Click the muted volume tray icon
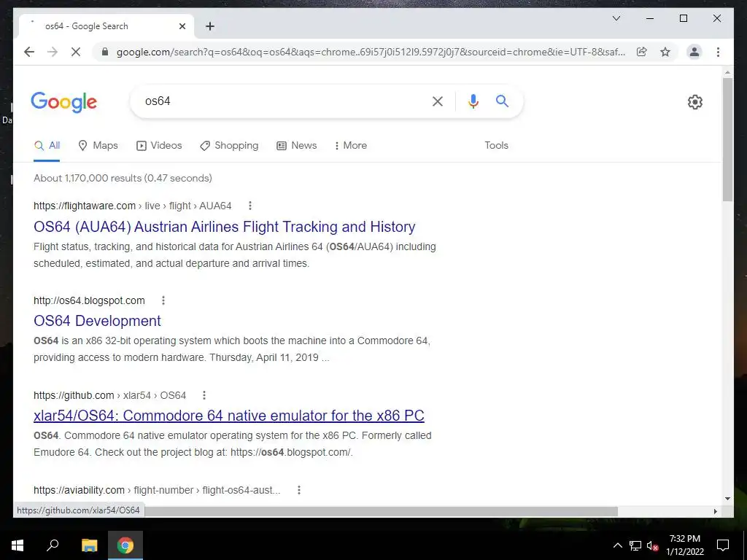The image size is (747, 560). (653, 545)
